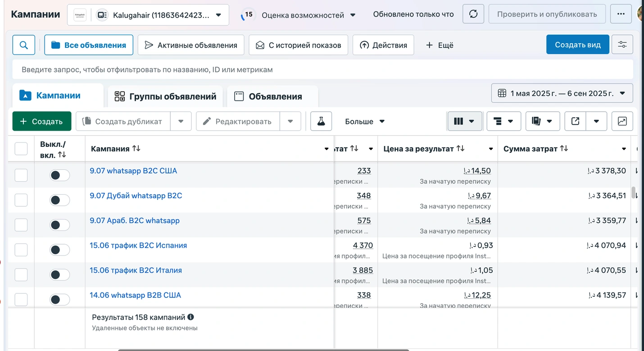The height and width of the screenshot is (351, 644).
Task: Sort by Кампания column arrows
Action: point(136,149)
